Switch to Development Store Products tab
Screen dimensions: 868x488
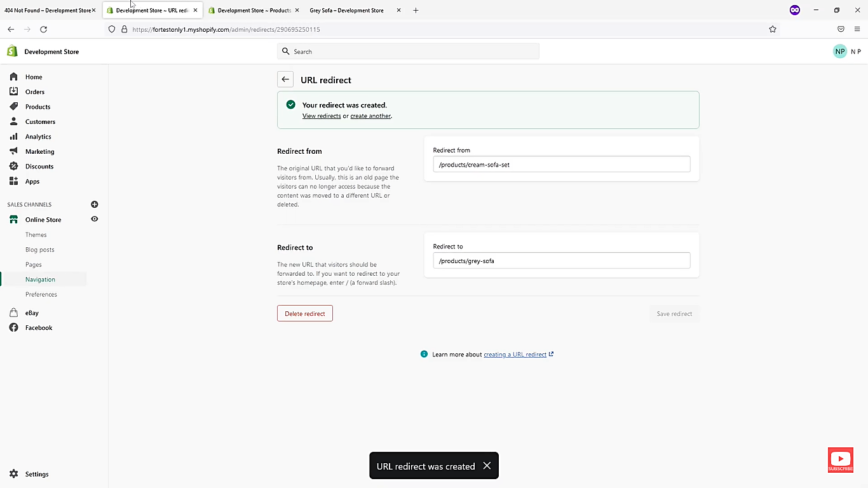coord(254,10)
